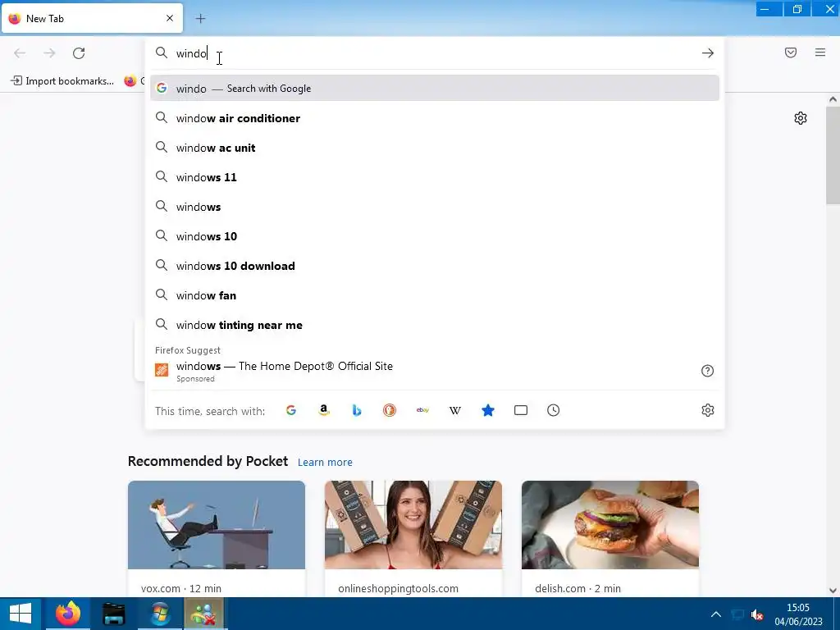Search this time with Bing

pyautogui.click(x=357, y=410)
